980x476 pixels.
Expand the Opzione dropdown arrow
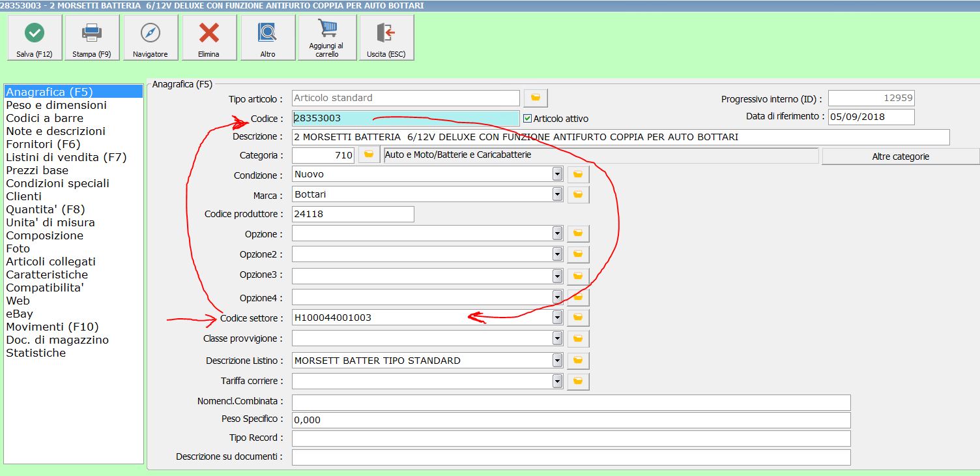pyautogui.click(x=557, y=233)
